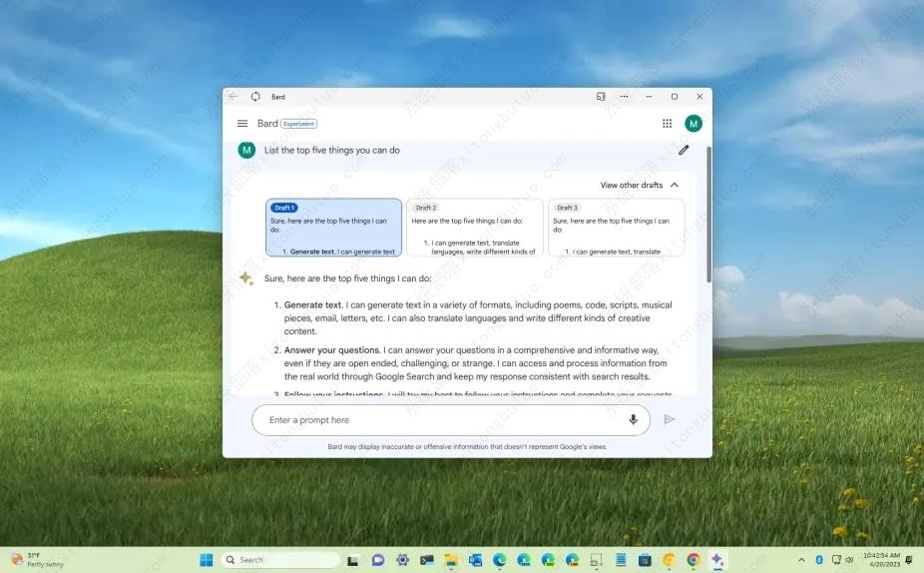The image size is (924, 573).
Task: Show hidden system tray icons
Action: click(801, 559)
